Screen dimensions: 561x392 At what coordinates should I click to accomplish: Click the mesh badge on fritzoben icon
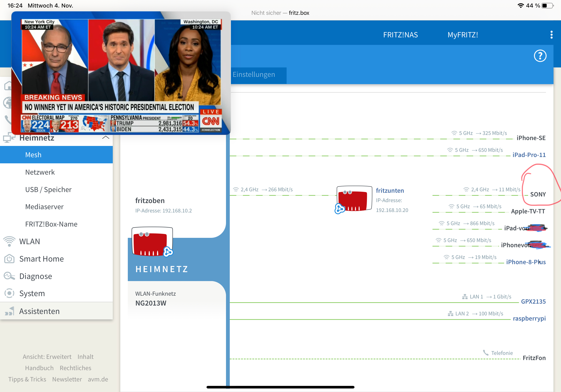click(168, 252)
